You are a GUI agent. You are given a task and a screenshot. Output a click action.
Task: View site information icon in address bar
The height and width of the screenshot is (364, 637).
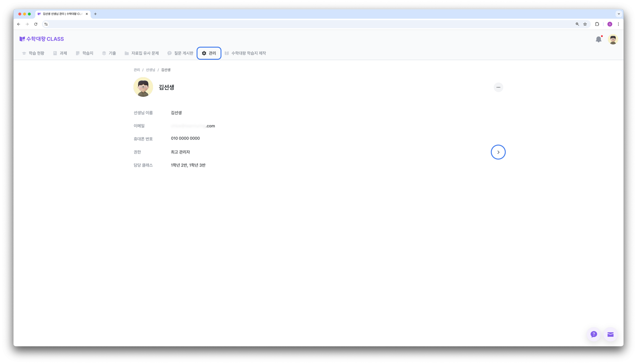coord(46,24)
